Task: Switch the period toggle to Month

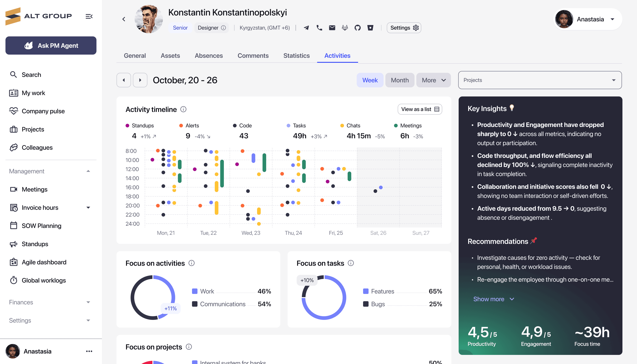Action: coord(399,80)
